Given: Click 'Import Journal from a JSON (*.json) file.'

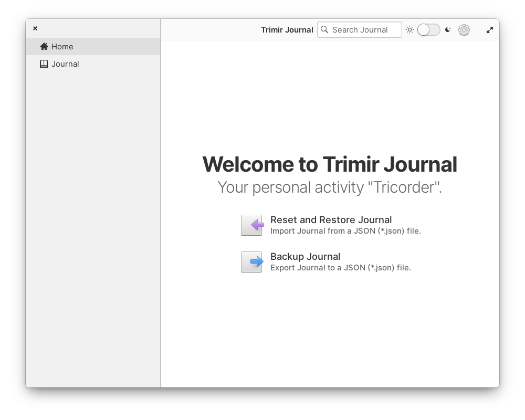Looking at the screenshot, I should click(x=345, y=231).
